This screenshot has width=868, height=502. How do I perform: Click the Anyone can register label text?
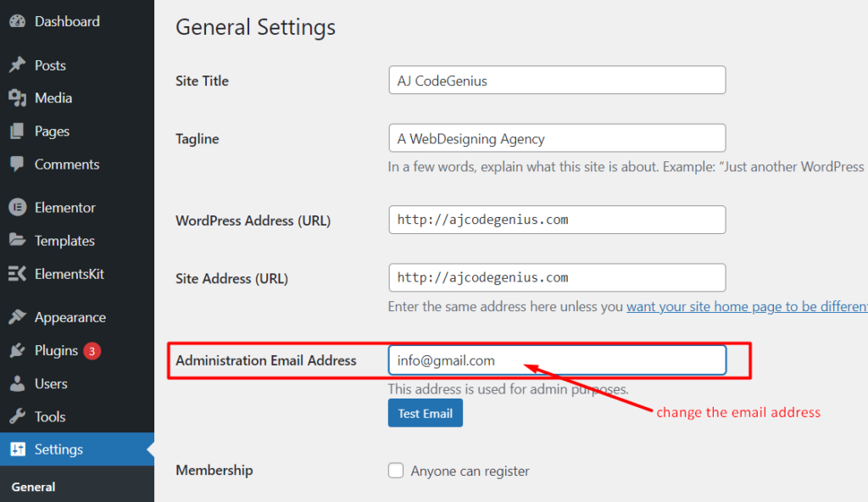click(x=470, y=471)
